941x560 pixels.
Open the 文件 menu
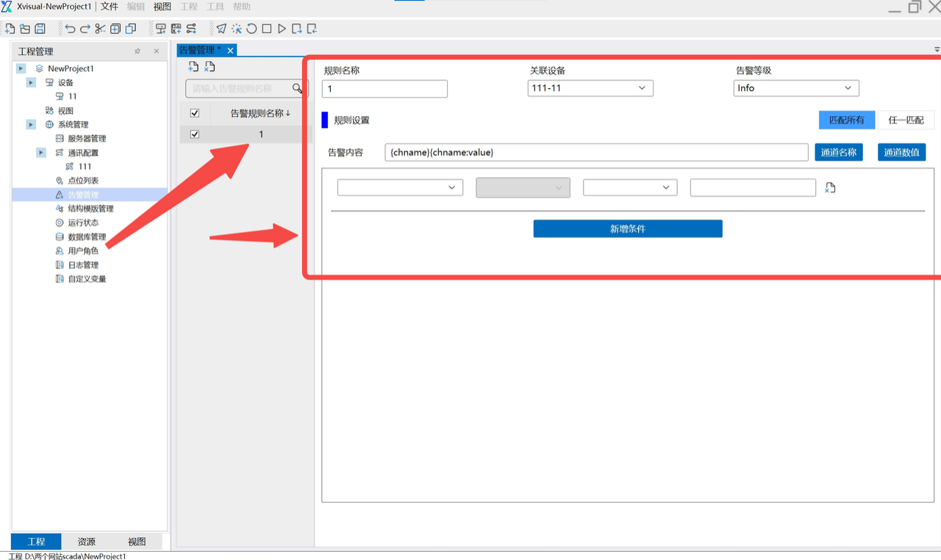110,7
